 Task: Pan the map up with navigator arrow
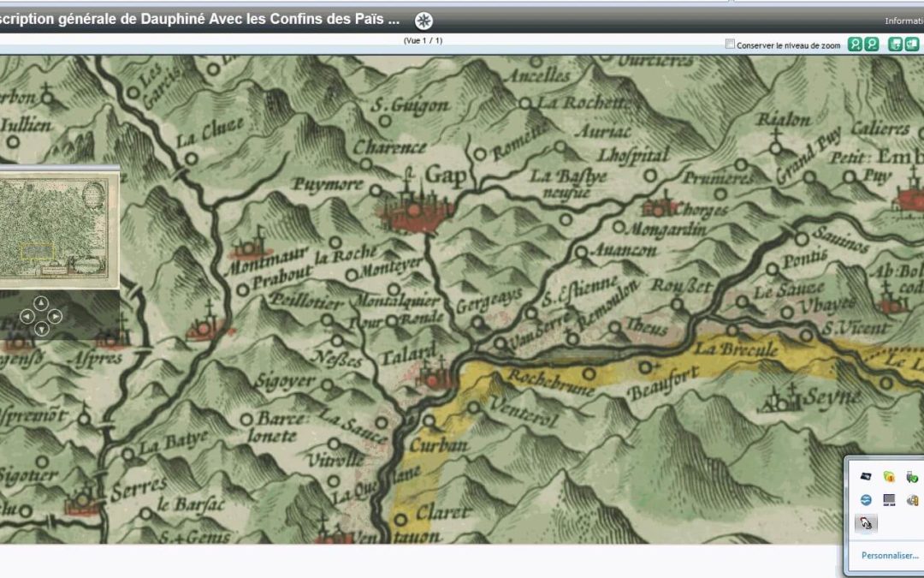[41, 303]
